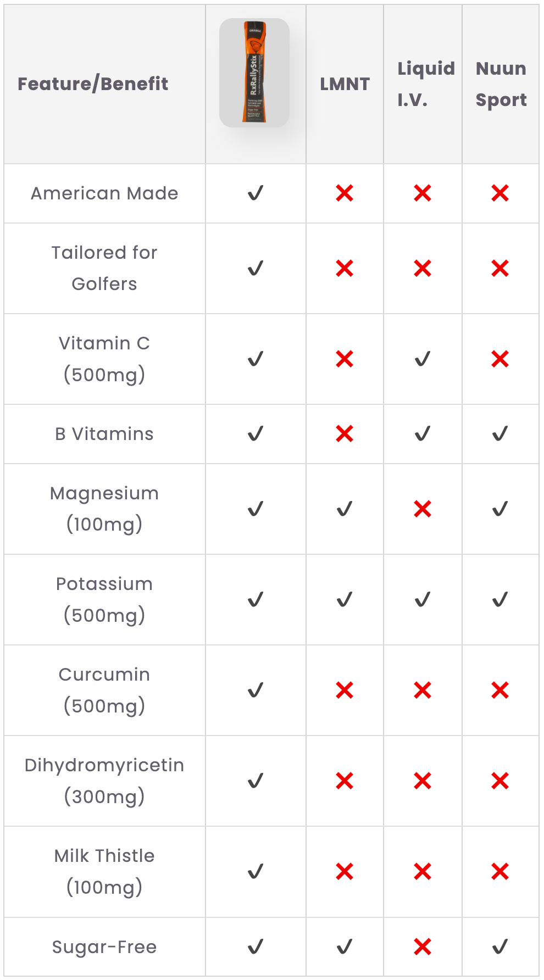Viewport: 544px width, 980px height.
Task: Click LMNT Potassium checkmark
Action: [x=345, y=599]
